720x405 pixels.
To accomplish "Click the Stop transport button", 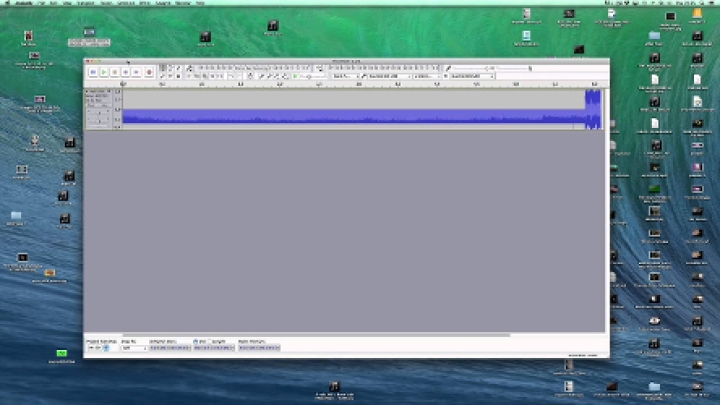I will click(115, 72).
